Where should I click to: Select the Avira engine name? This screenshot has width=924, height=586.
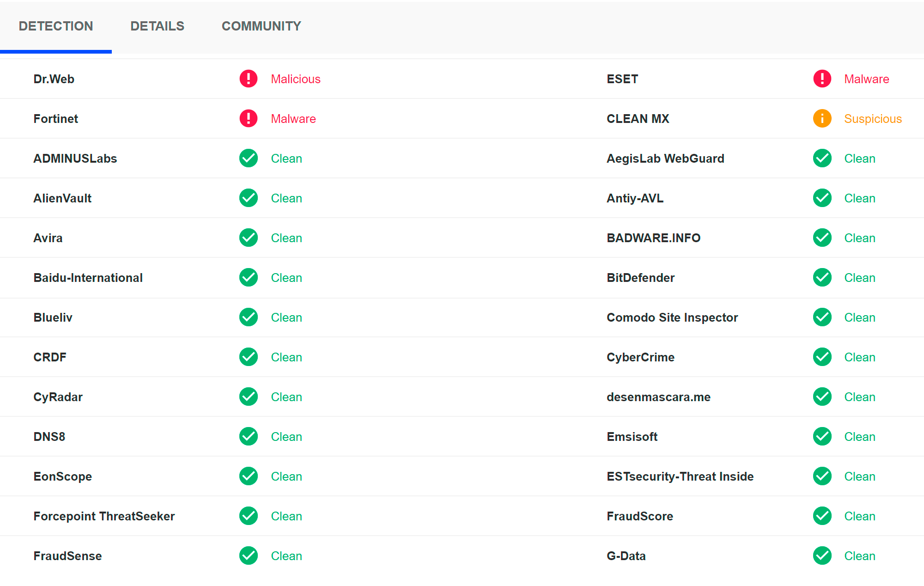coord(48,238)
